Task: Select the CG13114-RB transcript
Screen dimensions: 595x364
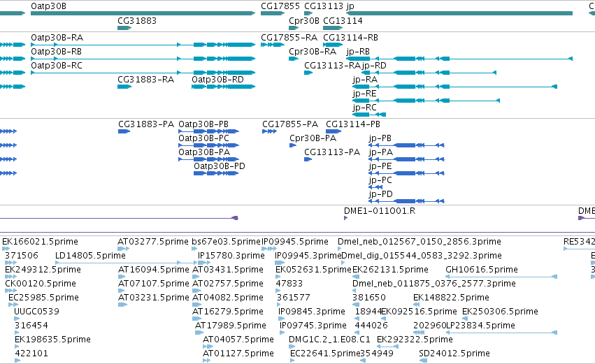Action: (333, 45)
